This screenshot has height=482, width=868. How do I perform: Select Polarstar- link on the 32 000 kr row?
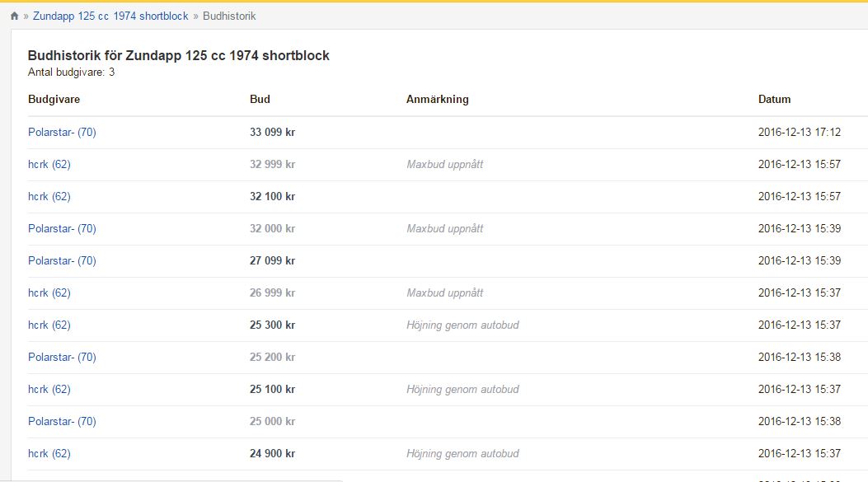pos(62,228)
